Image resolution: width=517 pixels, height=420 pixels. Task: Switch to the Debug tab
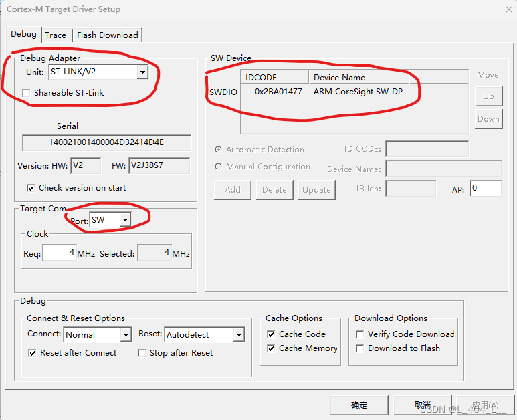(23, 34)
